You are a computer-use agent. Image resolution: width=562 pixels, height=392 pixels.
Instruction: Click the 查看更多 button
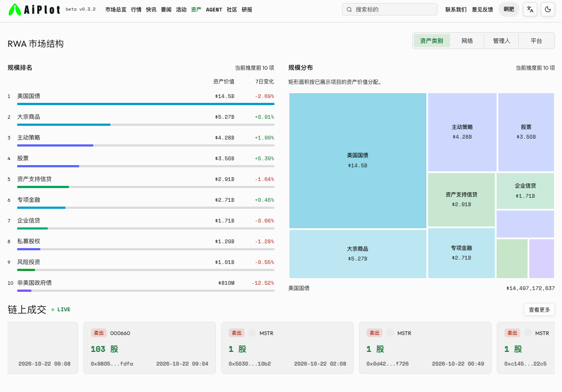pyautogui.click(x=539, y=309)
